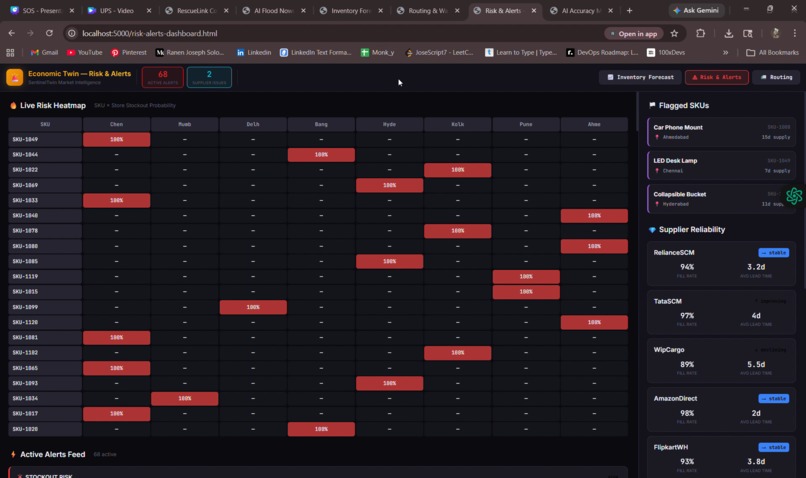Open the Inventory Forecast nav button
Screen dimensions: 806x478
[x=640, y=77]
